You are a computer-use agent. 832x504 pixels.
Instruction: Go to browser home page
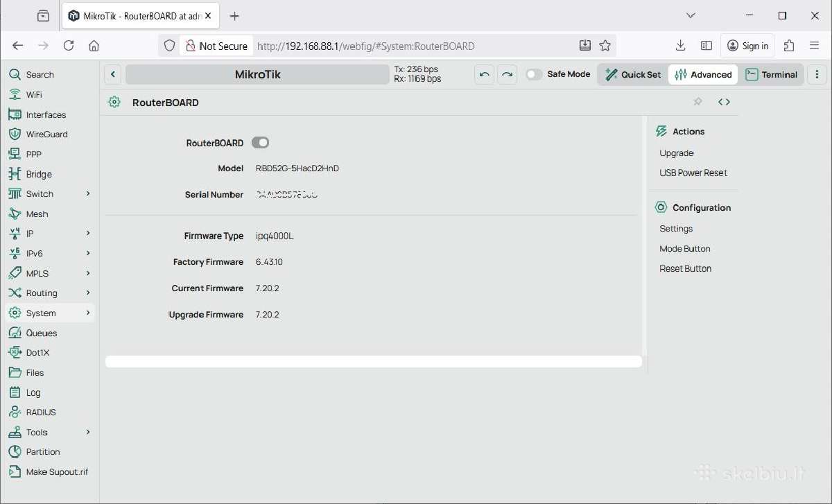click(94, 46)
